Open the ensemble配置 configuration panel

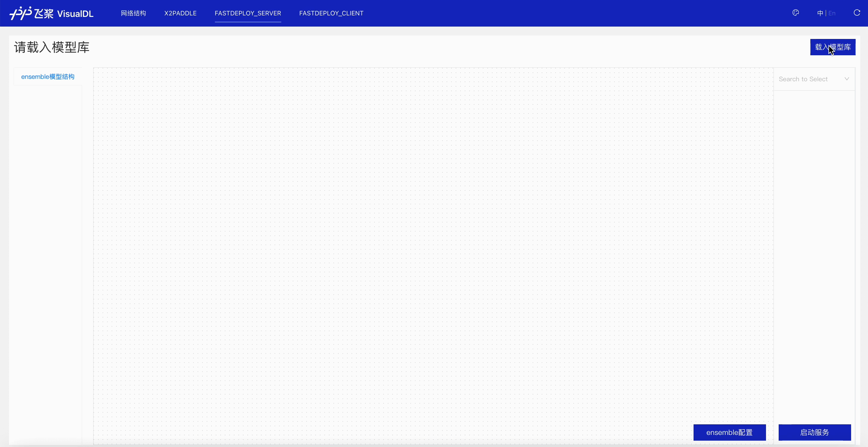click(729, 432)
